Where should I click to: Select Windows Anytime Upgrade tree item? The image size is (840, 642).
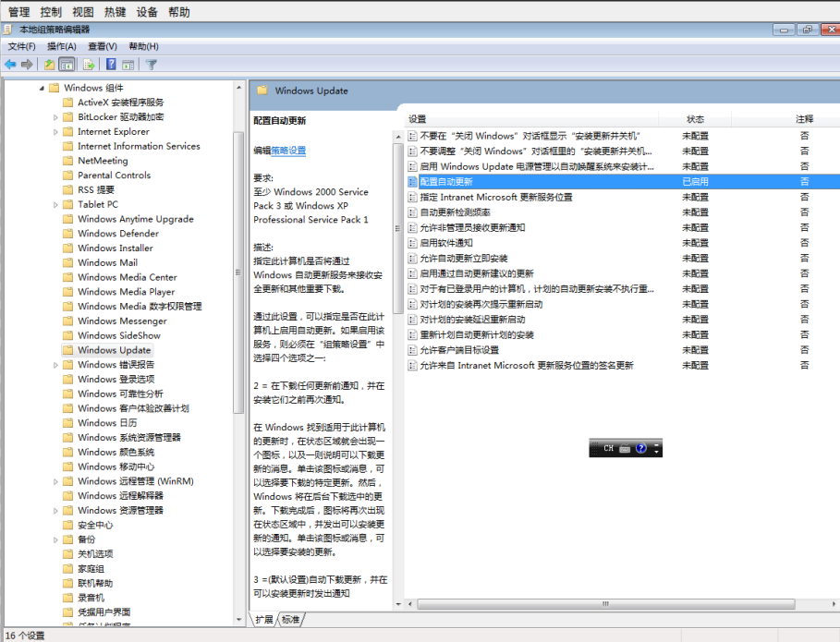(x=136, y=219)
